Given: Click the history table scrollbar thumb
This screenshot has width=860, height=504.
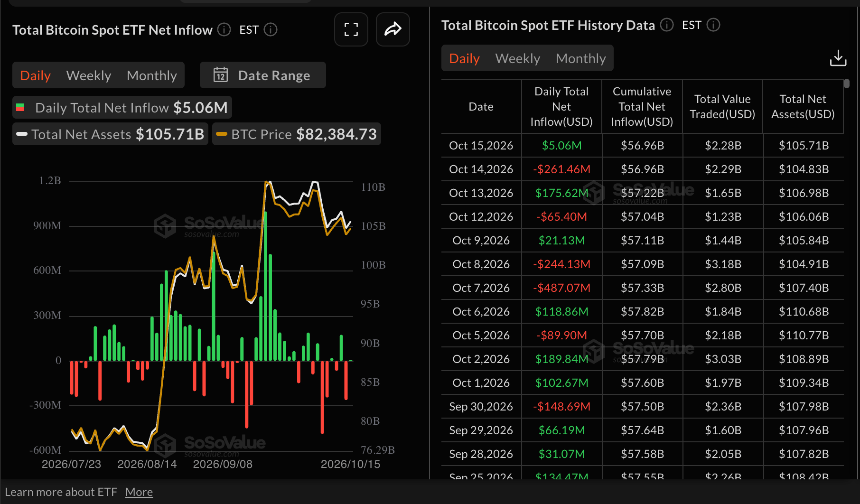Looking at the screenshot, I should click(x=847, y=84).
